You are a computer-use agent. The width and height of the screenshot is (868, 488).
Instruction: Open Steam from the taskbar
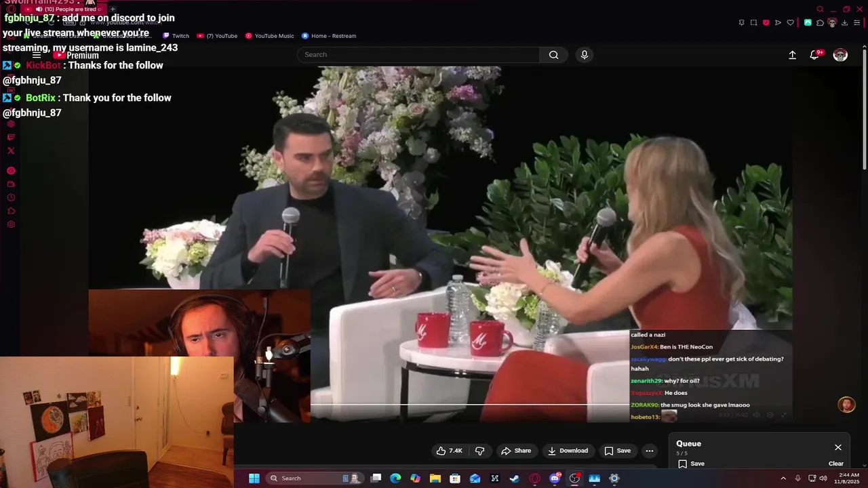point(514,479)
